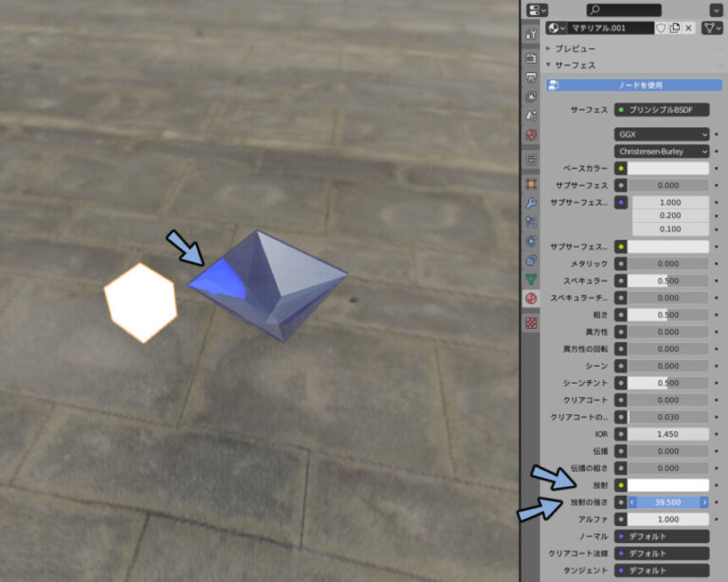Open the Object properties tab icon
728x582 pixels.
[531, 184]
